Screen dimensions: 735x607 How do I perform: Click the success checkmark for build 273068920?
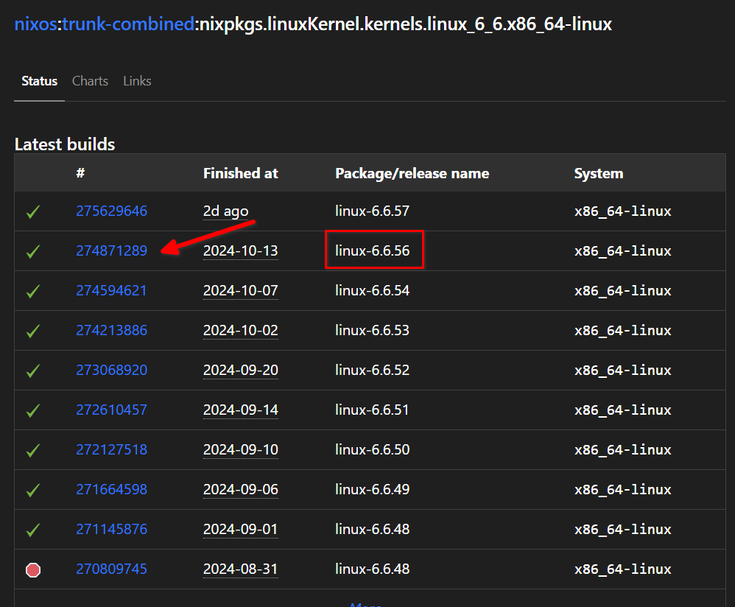33,371
